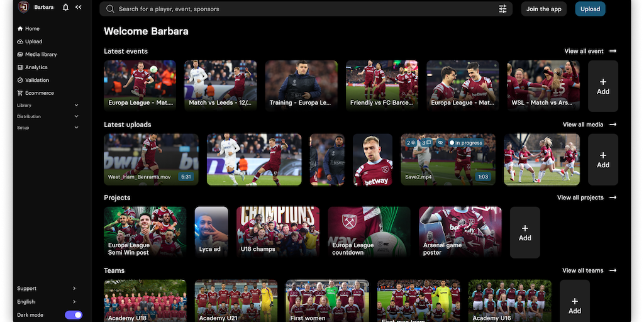This screenshot has width=644, height=322.
Task: Open the First women team card
Action: pos(327,301)
